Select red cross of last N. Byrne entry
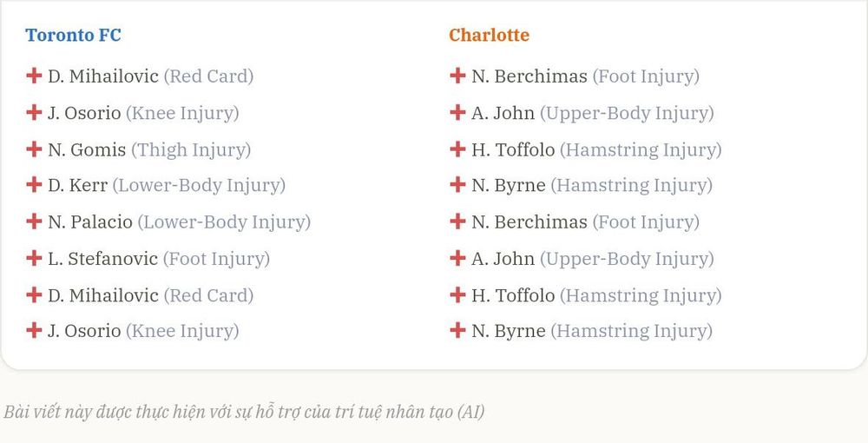The image size is (868, 443). (x=457, y=331)
